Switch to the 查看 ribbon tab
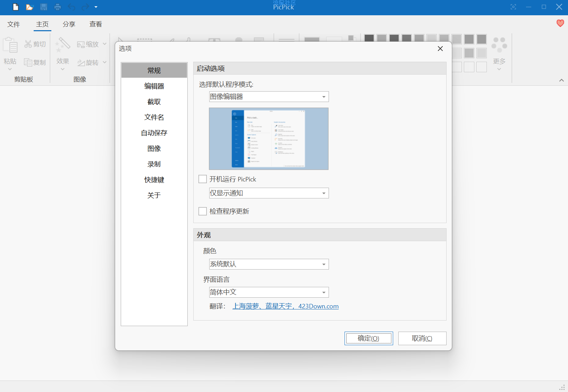The height and width of the screenshot is (392, 568). click(96, 24)
